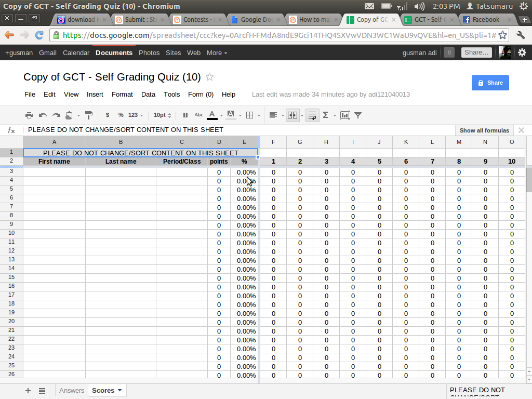Open the text color picker
The width and height of the screenshot is (532, 399).
coord(211,115)
